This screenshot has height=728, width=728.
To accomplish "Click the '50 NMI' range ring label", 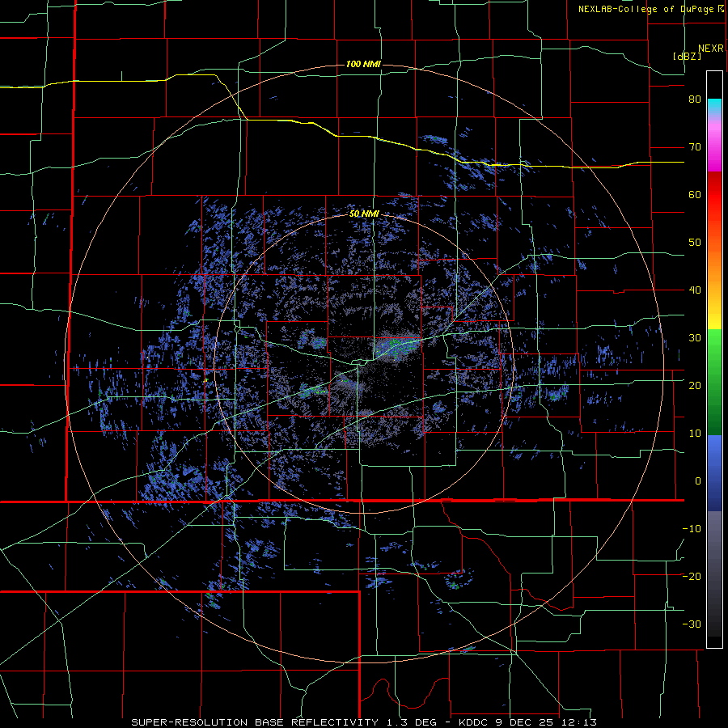I will [364, 214].
